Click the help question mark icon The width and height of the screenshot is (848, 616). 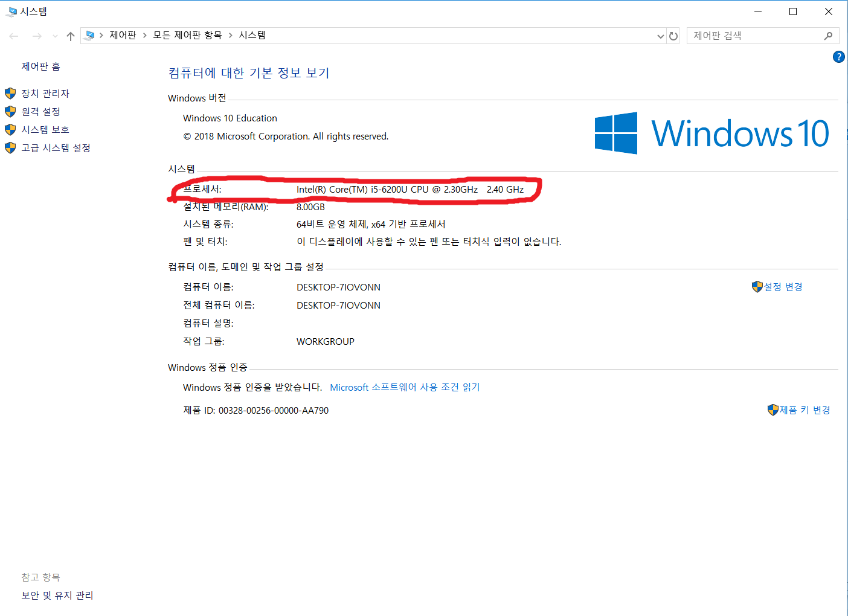838,57
